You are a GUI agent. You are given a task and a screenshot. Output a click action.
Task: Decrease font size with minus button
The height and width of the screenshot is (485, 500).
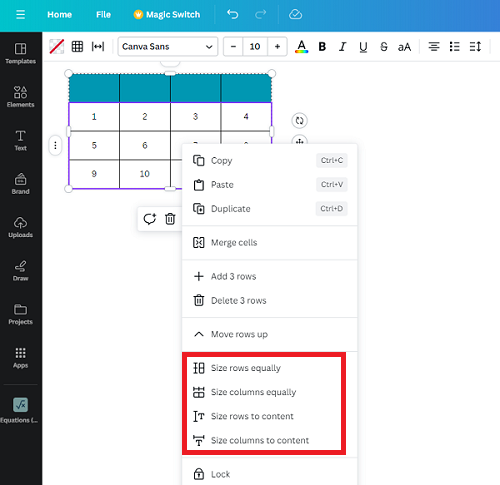coord(233,47)
